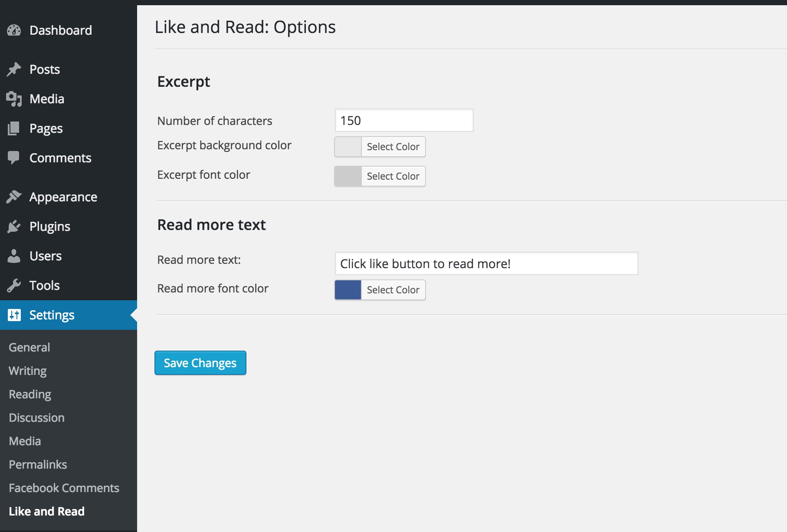
Task: Select Like and Read submenu item
Action: coord(46,512)
